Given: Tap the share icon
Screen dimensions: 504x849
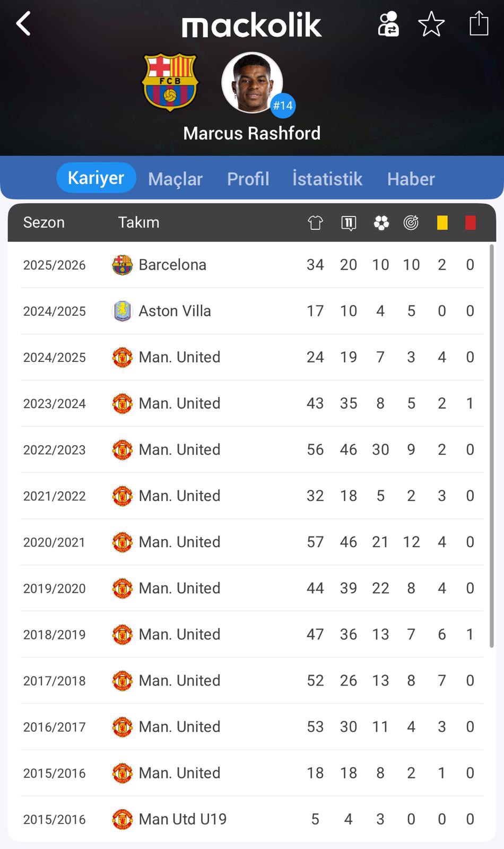Looking at the screenshot, I should 479,24.
